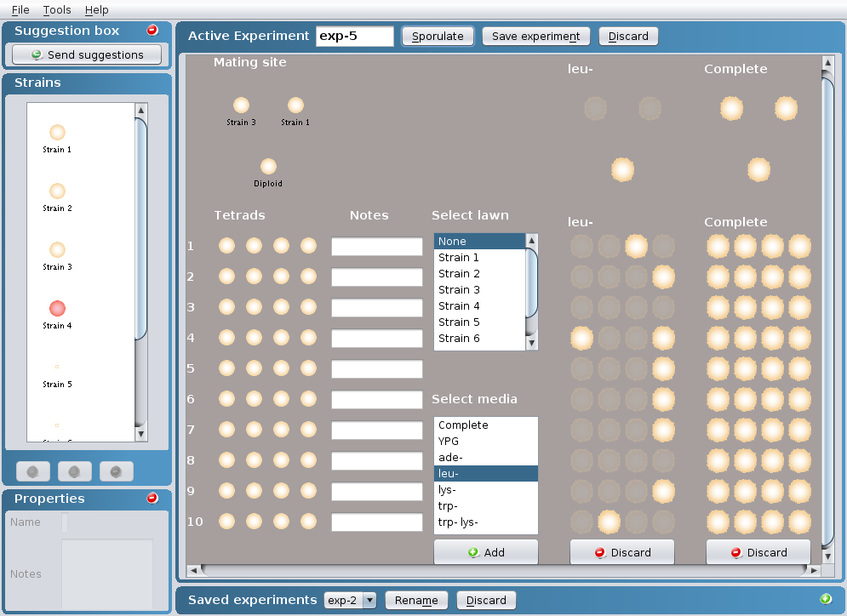Open the Help menu
This screenshot has width=847, height=616.
(x=97, y=9)
